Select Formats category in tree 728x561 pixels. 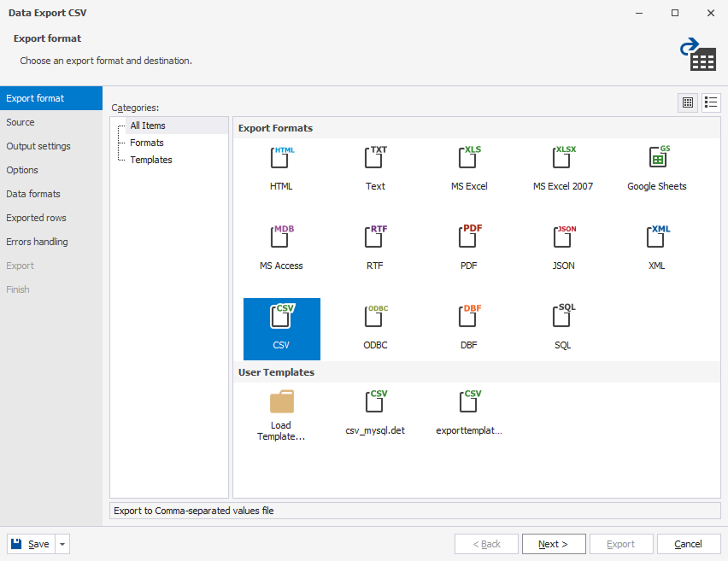coord(147,143)
